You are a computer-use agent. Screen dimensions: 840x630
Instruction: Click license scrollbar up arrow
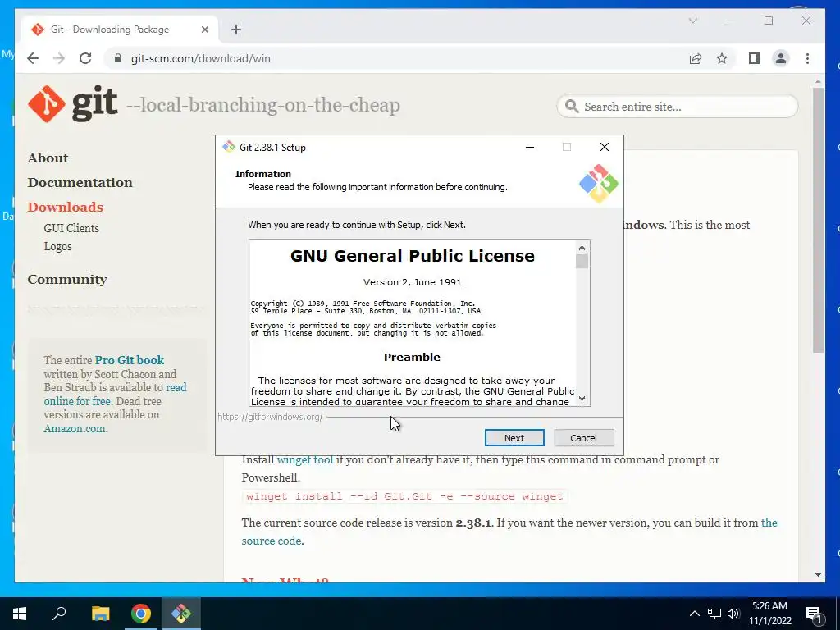(582, 248)
